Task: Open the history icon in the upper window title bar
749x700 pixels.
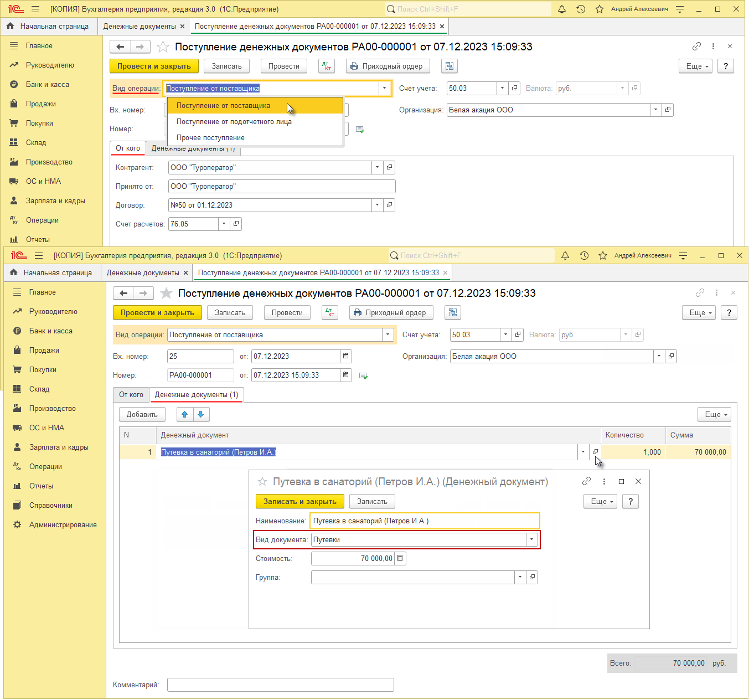Action: (581, 9)
